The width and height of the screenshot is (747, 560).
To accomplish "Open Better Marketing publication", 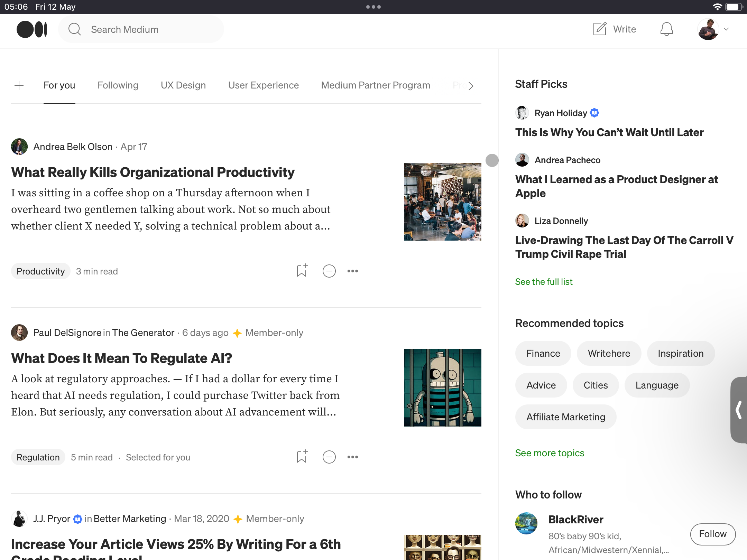I will point(130,519).
